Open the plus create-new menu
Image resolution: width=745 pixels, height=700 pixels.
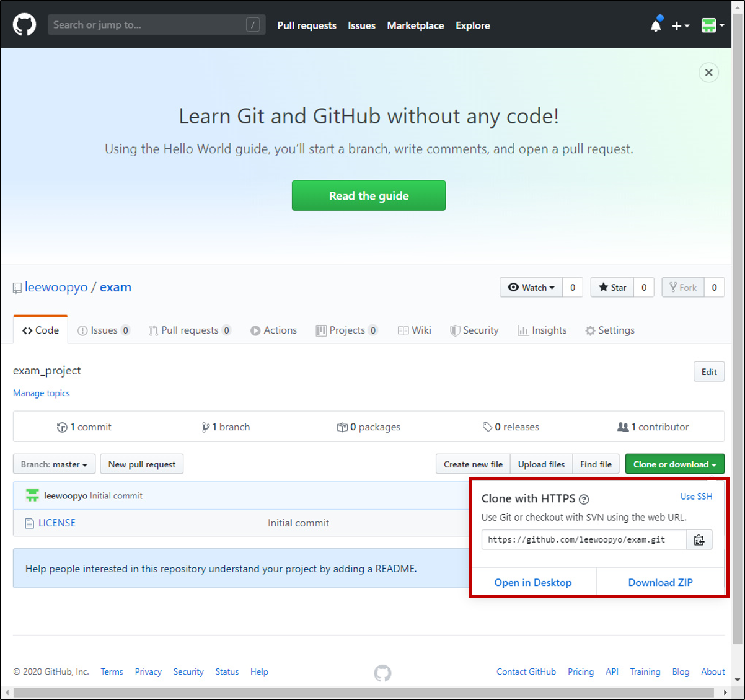click(681, 25)
